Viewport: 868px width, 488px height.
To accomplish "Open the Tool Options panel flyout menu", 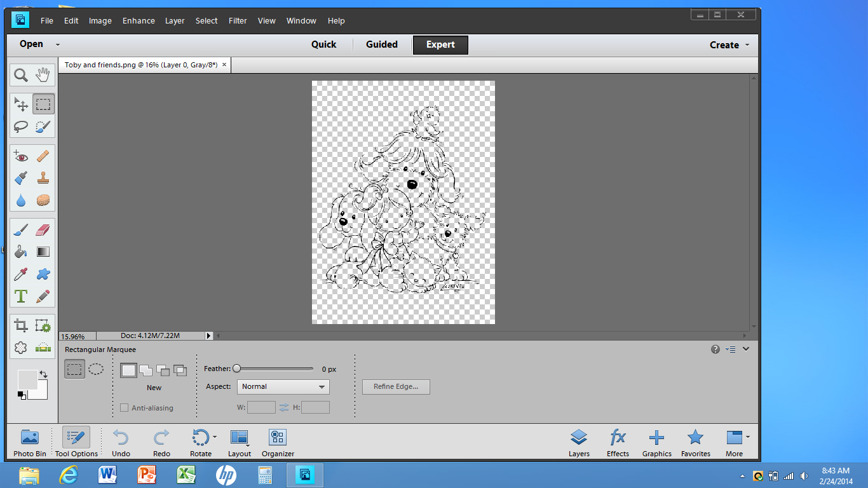I will [x=731, y=349].
